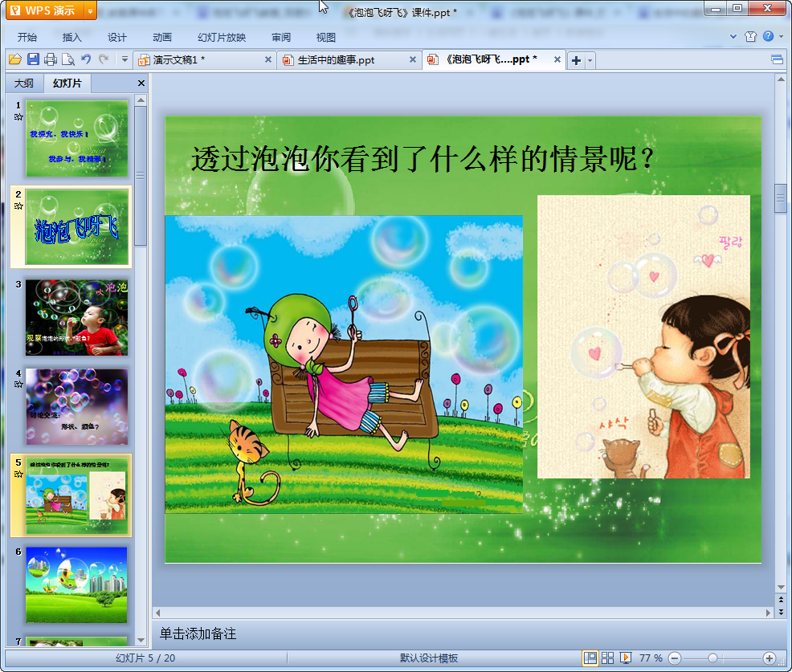The width and height of the screenshot is (792, 672).
Task: Close the slide thumbnail pane
Action: [x=141, y=83]
